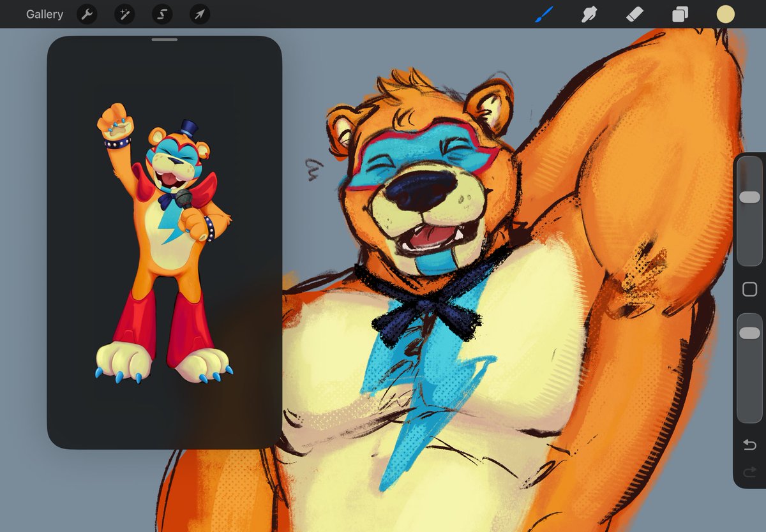Viewport: 766px width, 532px height.
Task: Return to the Gallery
Action: pos(45,14)
